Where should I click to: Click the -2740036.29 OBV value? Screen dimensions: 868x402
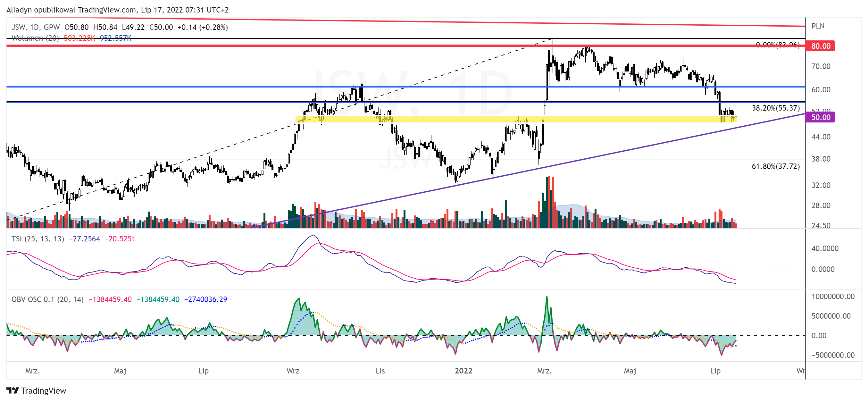point(205,299)
